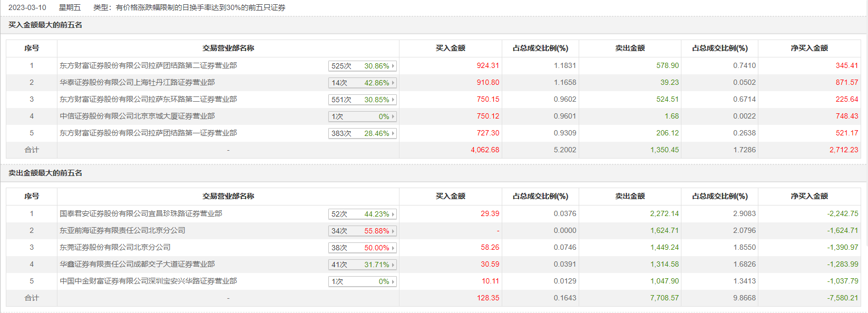Expand the 383次 28.46% stats box

362,133
